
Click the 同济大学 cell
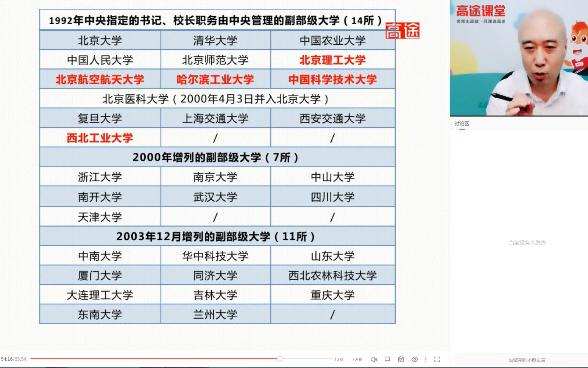point(215,275)
